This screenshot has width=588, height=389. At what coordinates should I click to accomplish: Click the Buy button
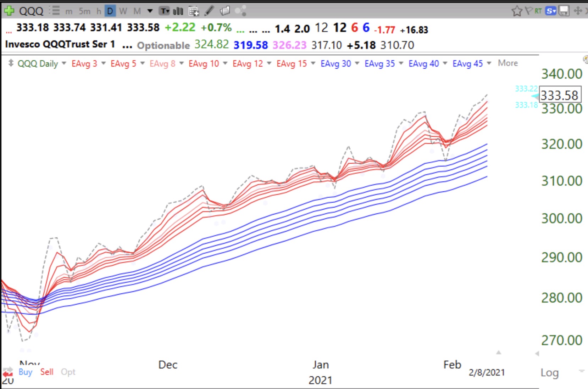coord(25,372)
